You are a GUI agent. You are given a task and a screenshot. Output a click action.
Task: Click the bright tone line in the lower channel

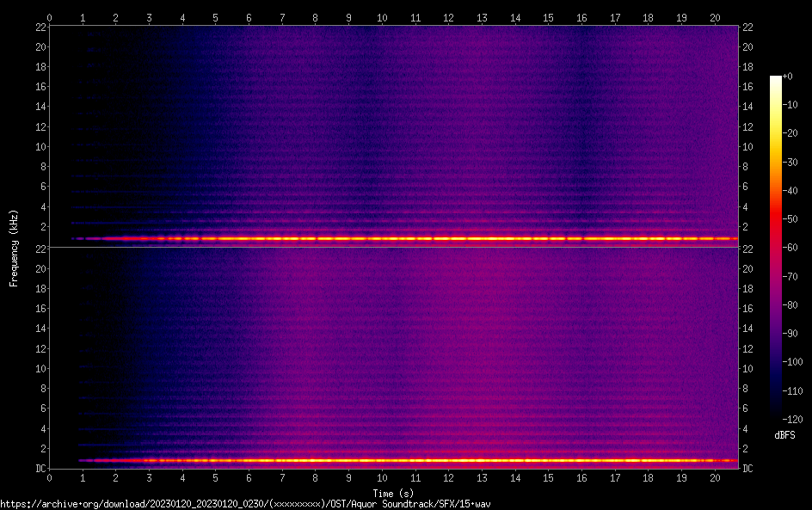[430, 460]
